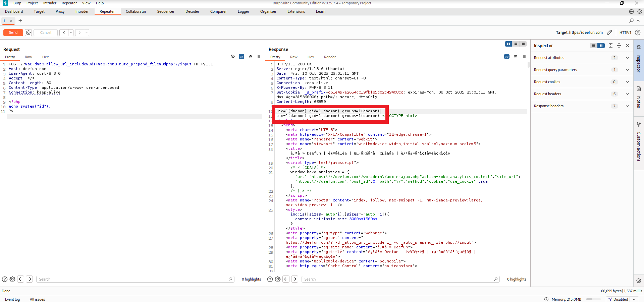Send the request
This screenshot has width=644, height=302.
13,33
